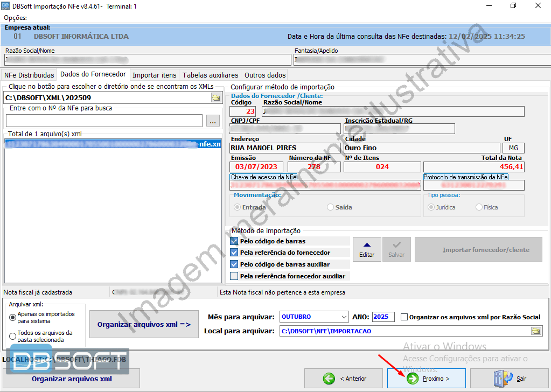The image size is (551, 392).
Task: Click the DBSoft app icon in title bar
Action: 5,6
